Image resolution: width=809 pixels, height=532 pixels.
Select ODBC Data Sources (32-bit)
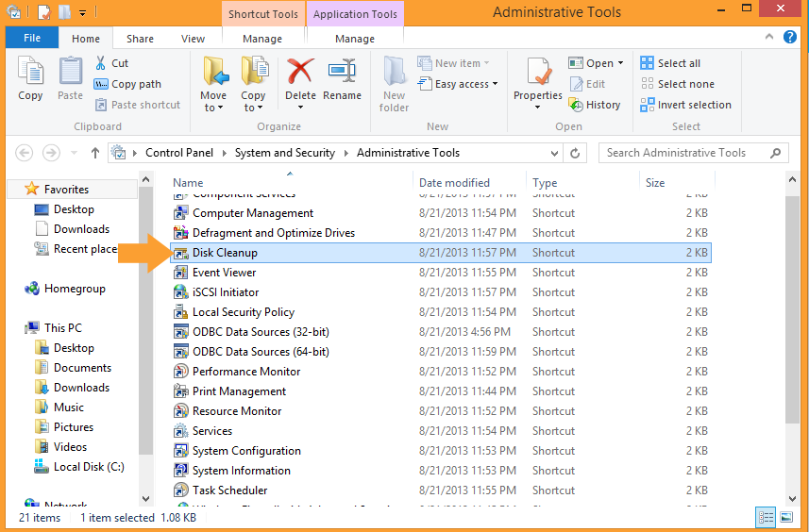coord(441,331)
